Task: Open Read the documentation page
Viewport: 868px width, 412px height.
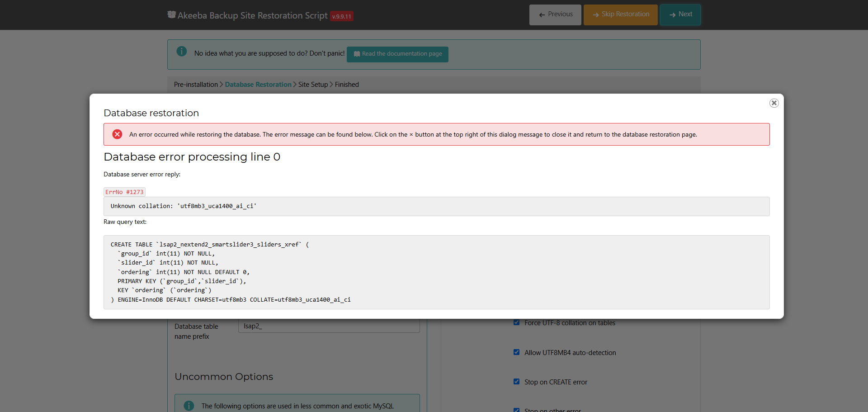Action: coord(397,54)
